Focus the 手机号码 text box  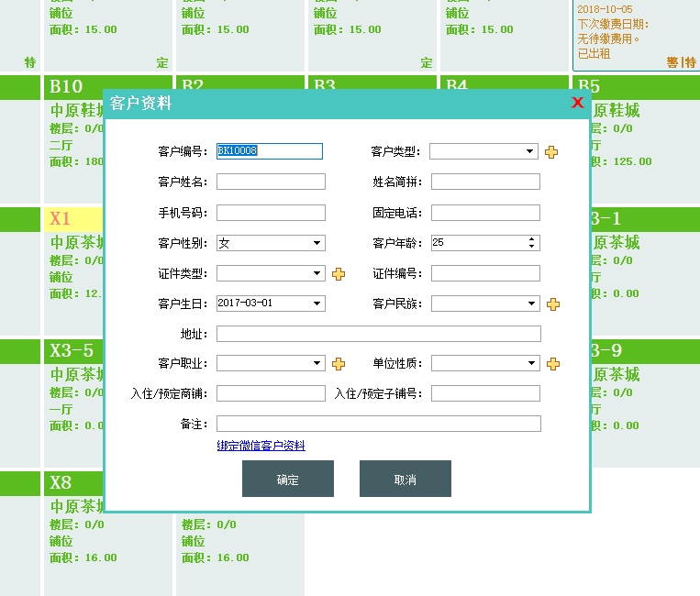pyautogui.click(x=271, y=213)
